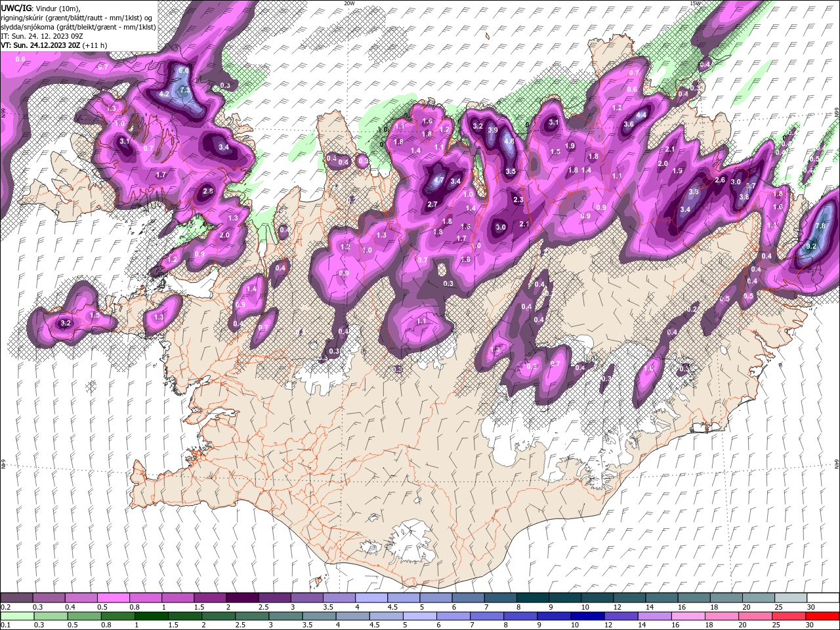The image size is (840, 630).
Task: Pick the snow scale swatch for 20–25
Action: click(758, 598)
